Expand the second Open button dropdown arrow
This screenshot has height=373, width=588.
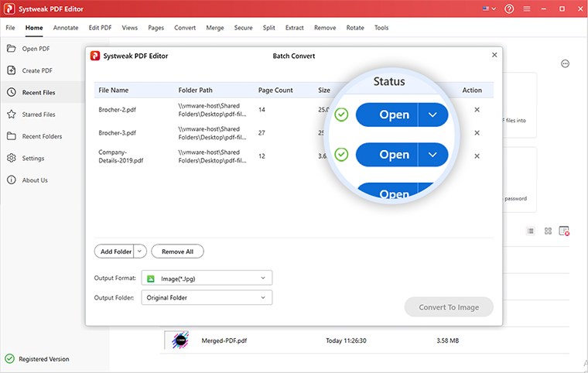click(x=432, y=155)
